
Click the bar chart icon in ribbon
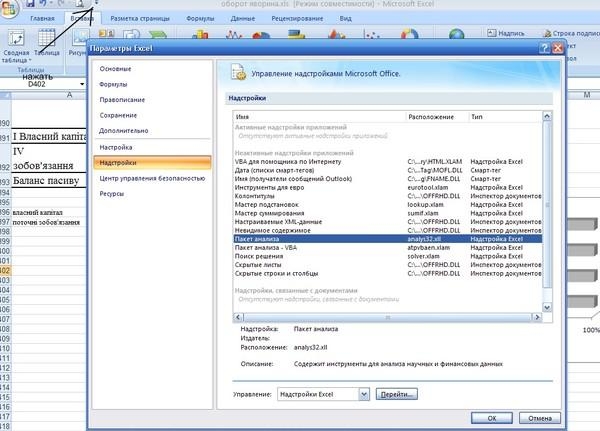click(297, 34)
